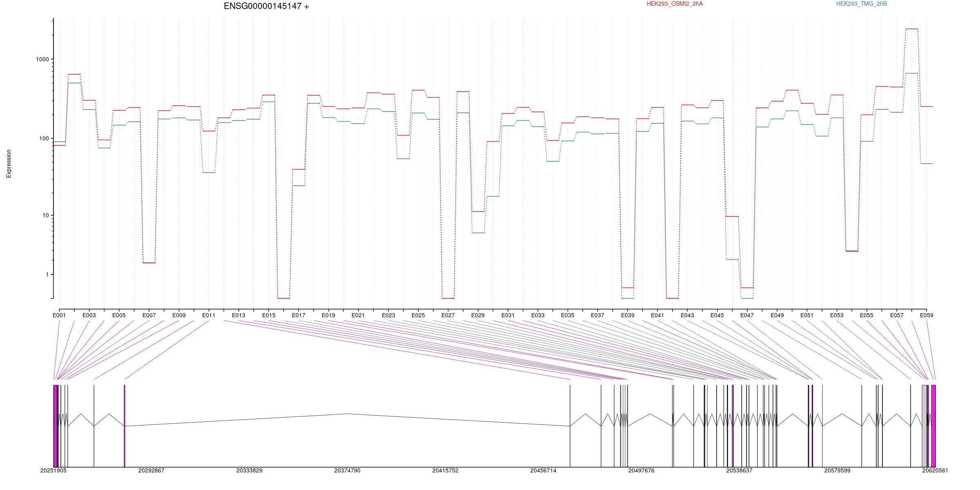
Task: Click the exon label E059
Action: point(927,315)
